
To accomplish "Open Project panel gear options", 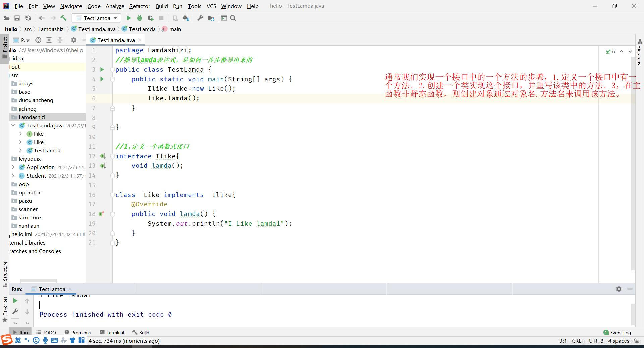I will [x=74, y=40].
